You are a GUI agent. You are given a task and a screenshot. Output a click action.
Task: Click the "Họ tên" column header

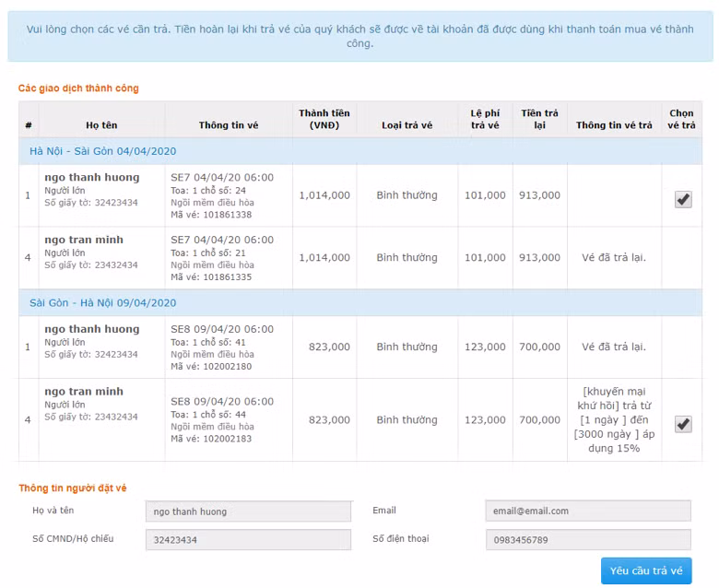[101, 125]
